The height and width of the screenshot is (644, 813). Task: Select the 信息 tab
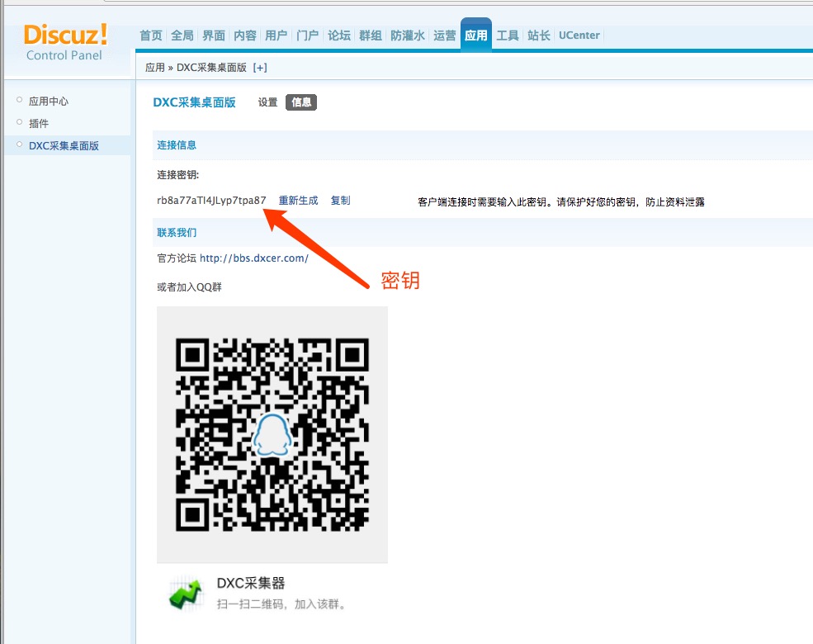(301, 102)
